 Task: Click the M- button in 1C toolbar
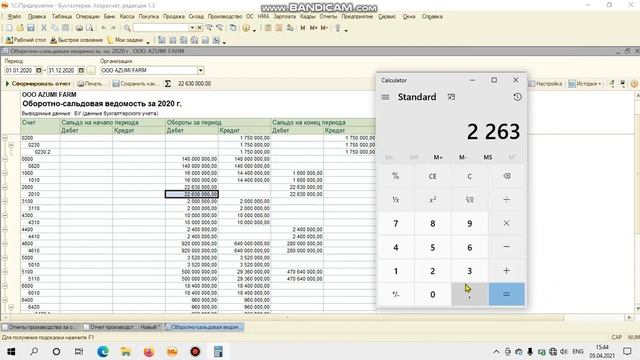pos(324,28)
